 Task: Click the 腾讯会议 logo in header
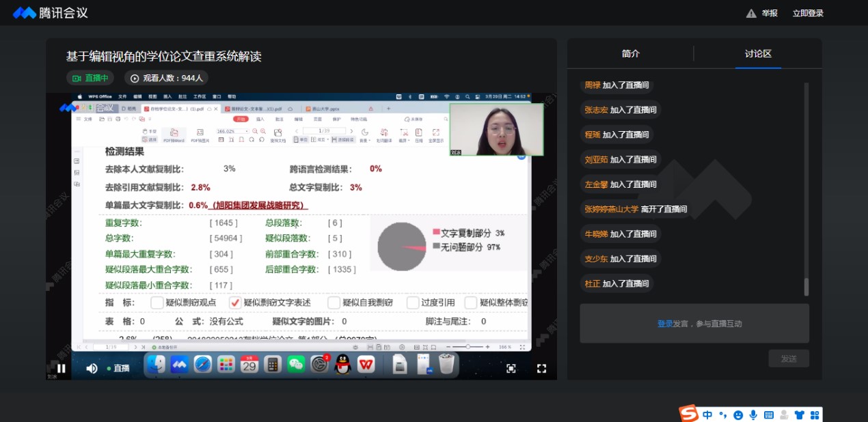pyautogui.click(x=51, y=13)
